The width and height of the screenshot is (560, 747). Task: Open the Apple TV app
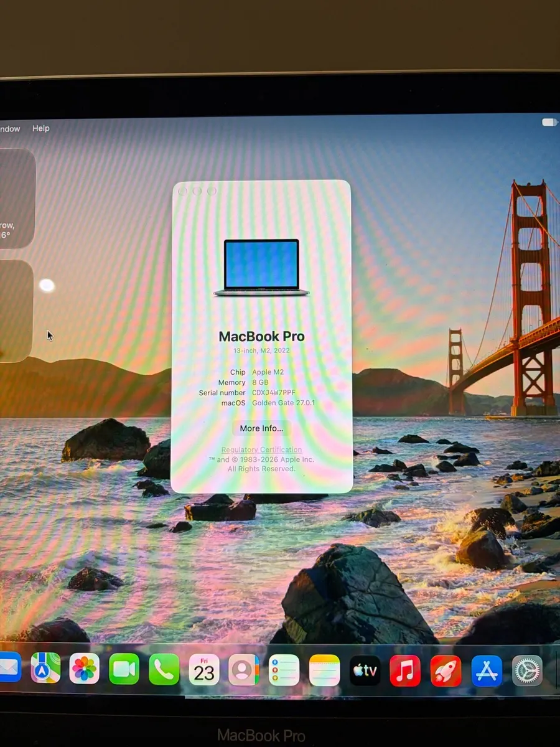pyautogui.click(x=365, y=671)
